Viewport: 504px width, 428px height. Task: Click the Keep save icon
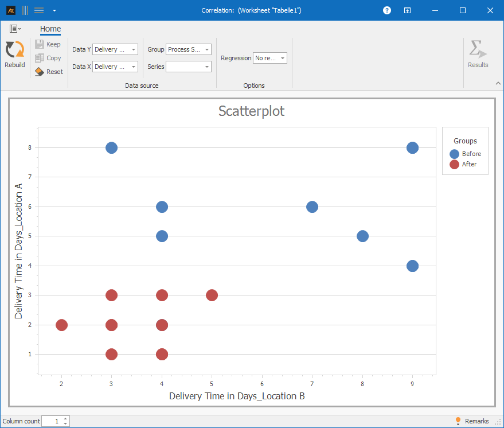40,44
